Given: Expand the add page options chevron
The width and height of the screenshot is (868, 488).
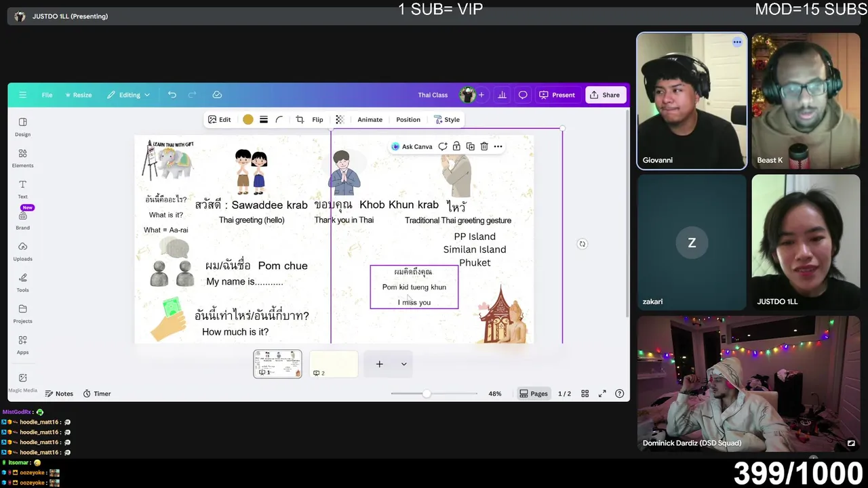Looking at the screenshot, I should click(403, 364).
